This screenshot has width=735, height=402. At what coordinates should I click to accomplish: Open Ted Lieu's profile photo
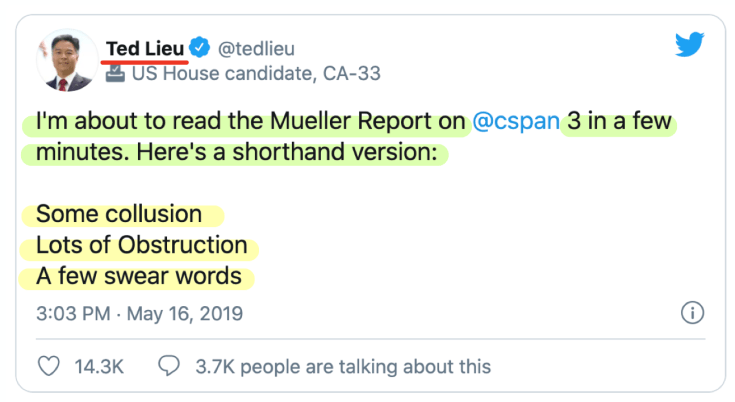tap(66, 60)
